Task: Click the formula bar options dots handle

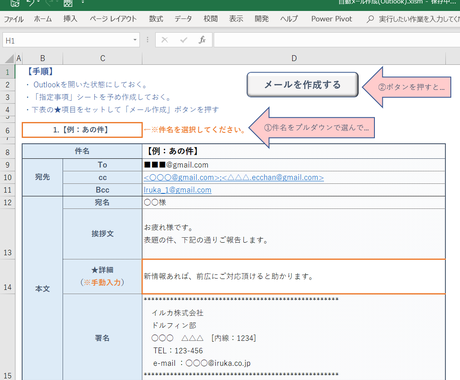Action: click(147, 40)
